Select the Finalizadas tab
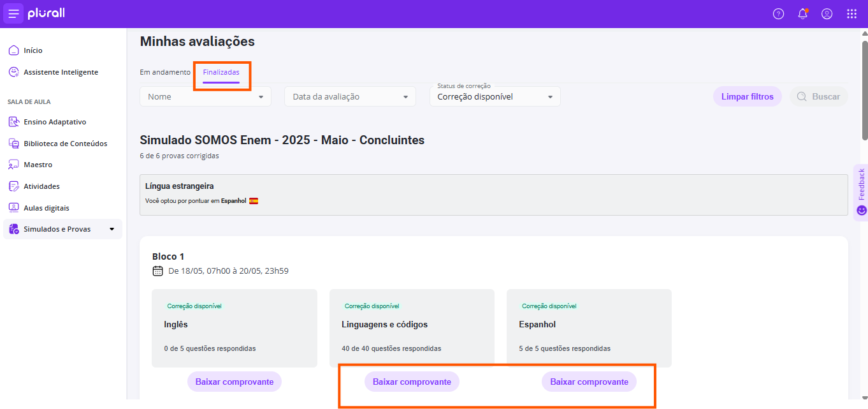Image resolution: width=868 pixels, height=409 pixels. [x=221, y=72]
